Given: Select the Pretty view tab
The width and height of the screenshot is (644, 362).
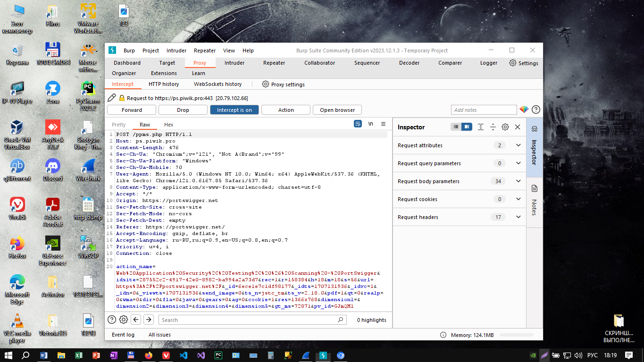Looking at the screenshot, I should click(x=119, y=125).
